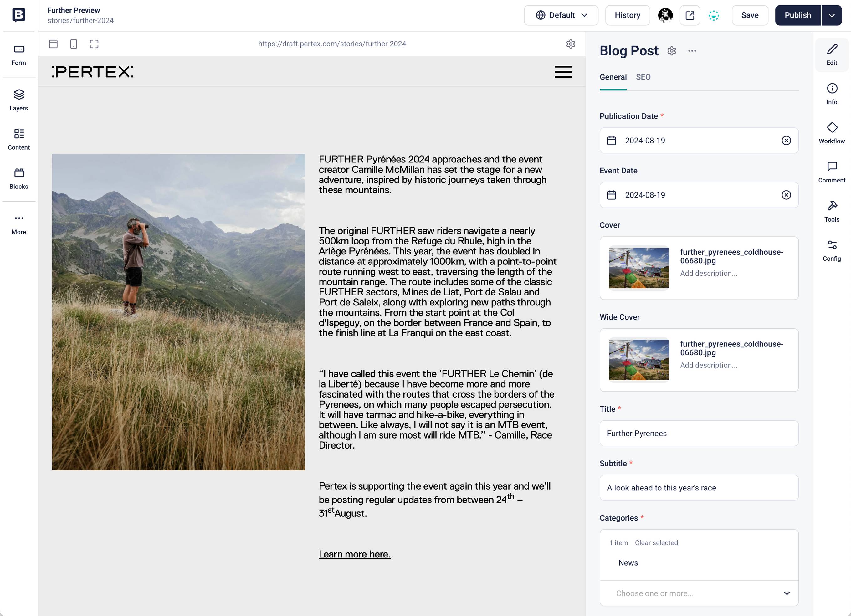Click the user avatar in top bar
The width and height of the screenshot is (851, 616).
point(665,15)
